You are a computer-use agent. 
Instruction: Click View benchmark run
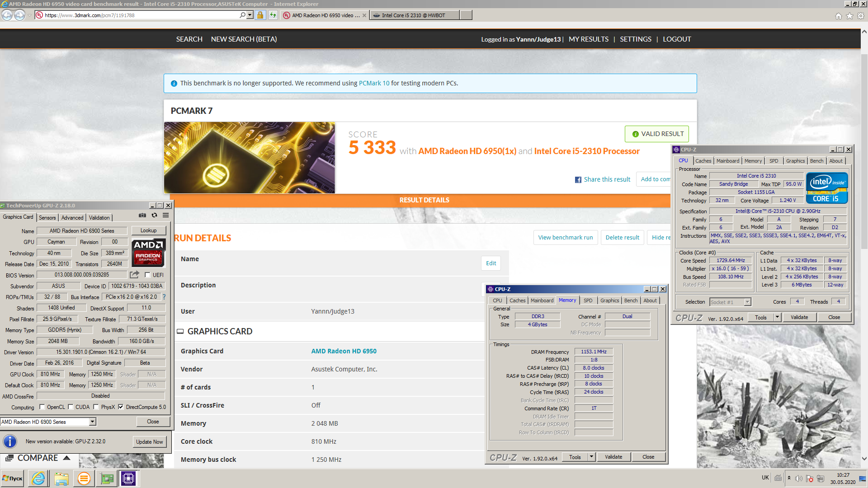pos(566,237)
